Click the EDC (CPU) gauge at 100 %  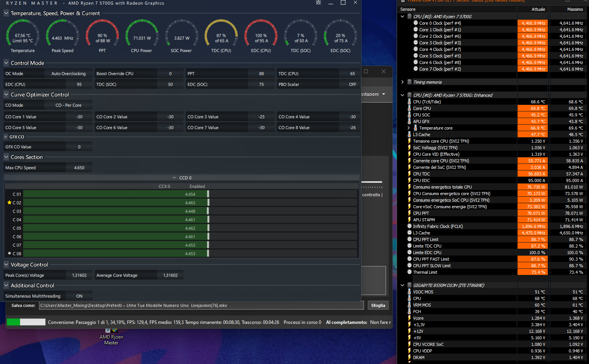click(261, 37)
